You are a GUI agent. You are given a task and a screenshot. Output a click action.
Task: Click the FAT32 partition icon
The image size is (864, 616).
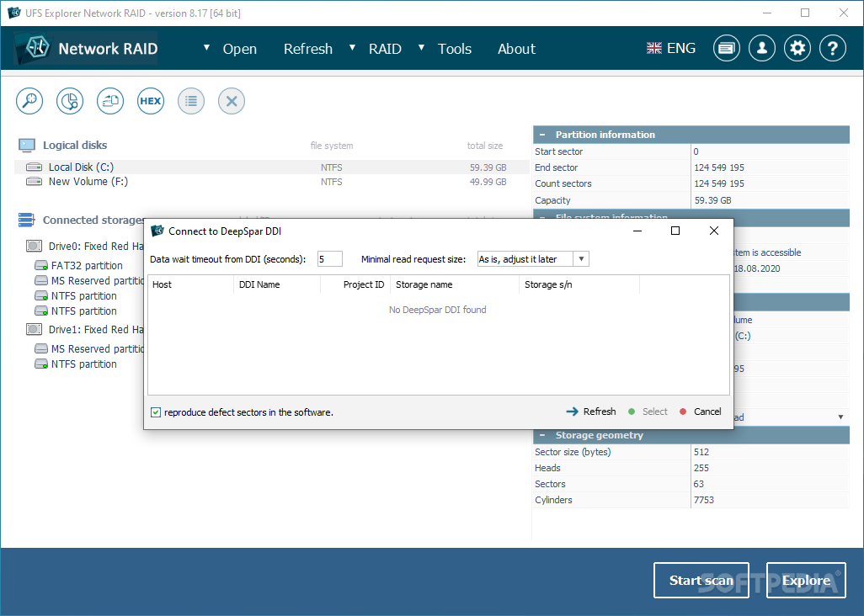[41, 265]
